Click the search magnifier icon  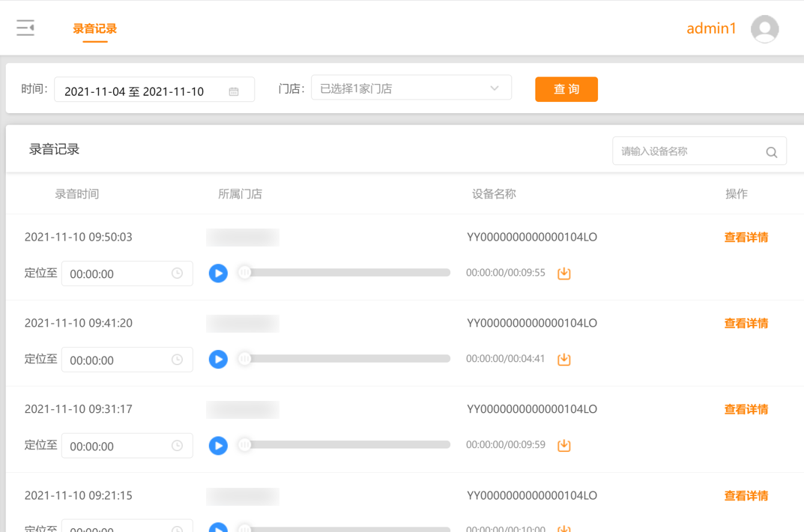(x=771, y=151)
